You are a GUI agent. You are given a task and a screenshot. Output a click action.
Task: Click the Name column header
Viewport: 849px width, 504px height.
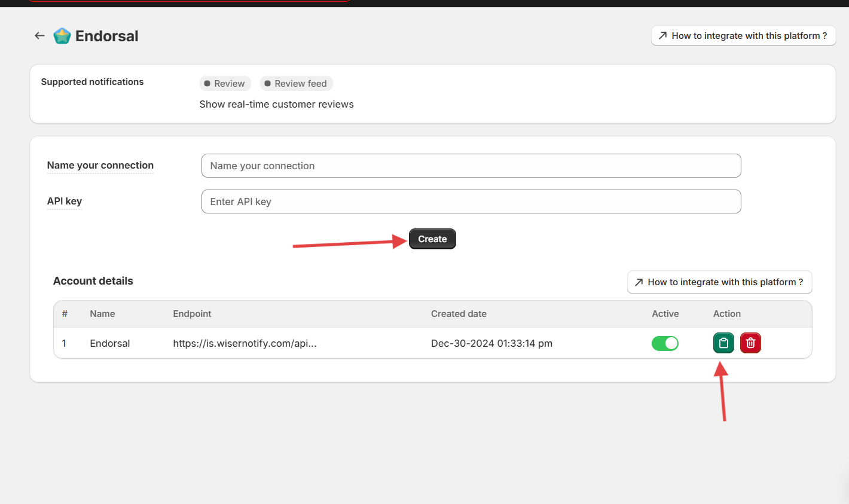[102, 314]
